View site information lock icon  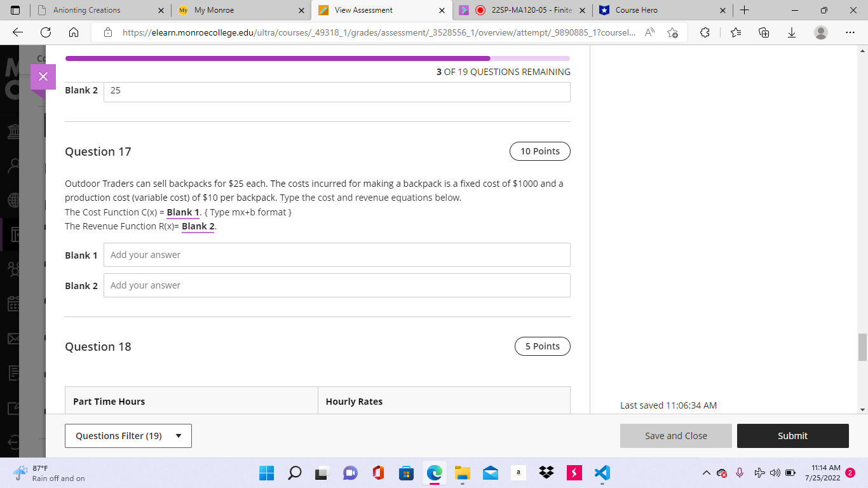(107, 32)
